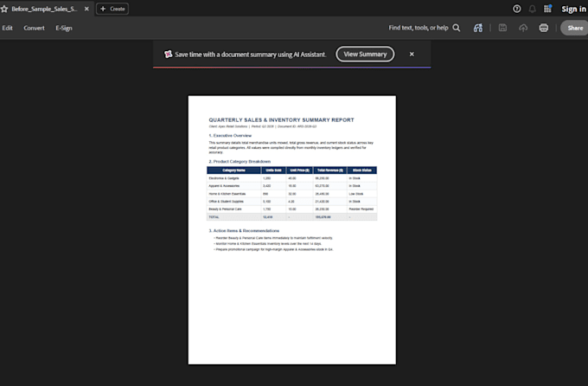Viewport: 588px width, 386px height.
Task: Click the View Summary button
Action: [x=365, y=54]
